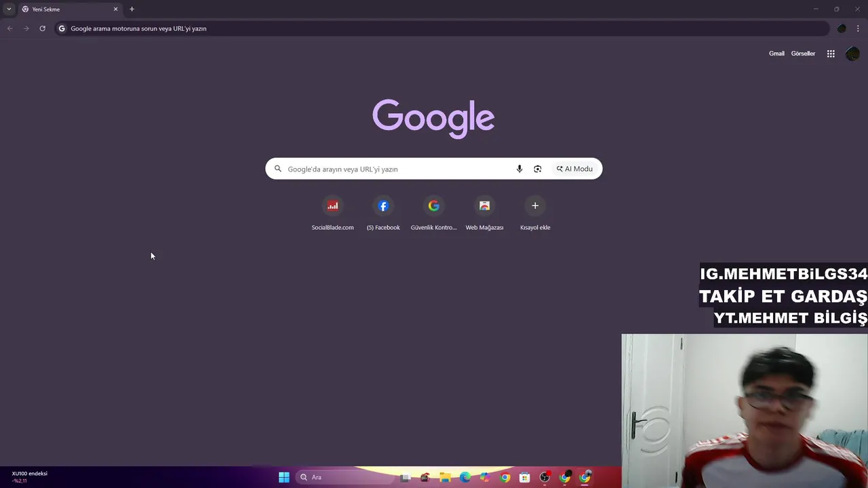Viewport: 868px width, 488px height.
Task: Open Chrome three-dot menu
Action: point(859,28)
